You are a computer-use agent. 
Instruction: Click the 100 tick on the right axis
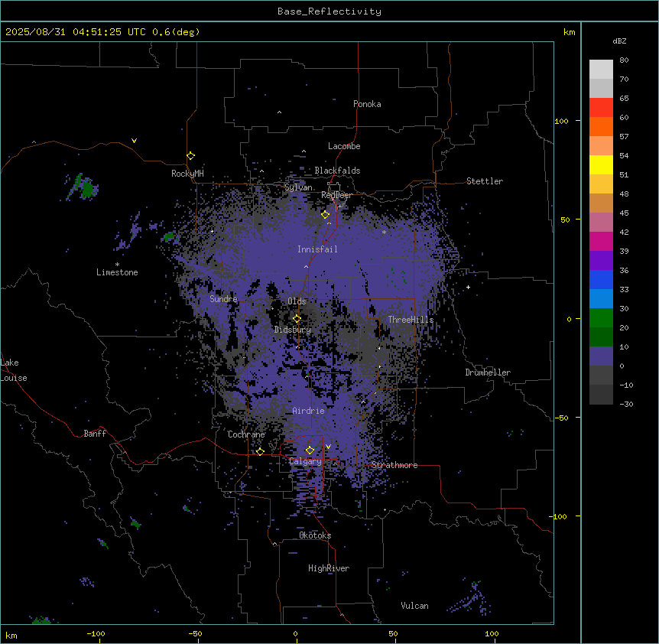[561, 121]
